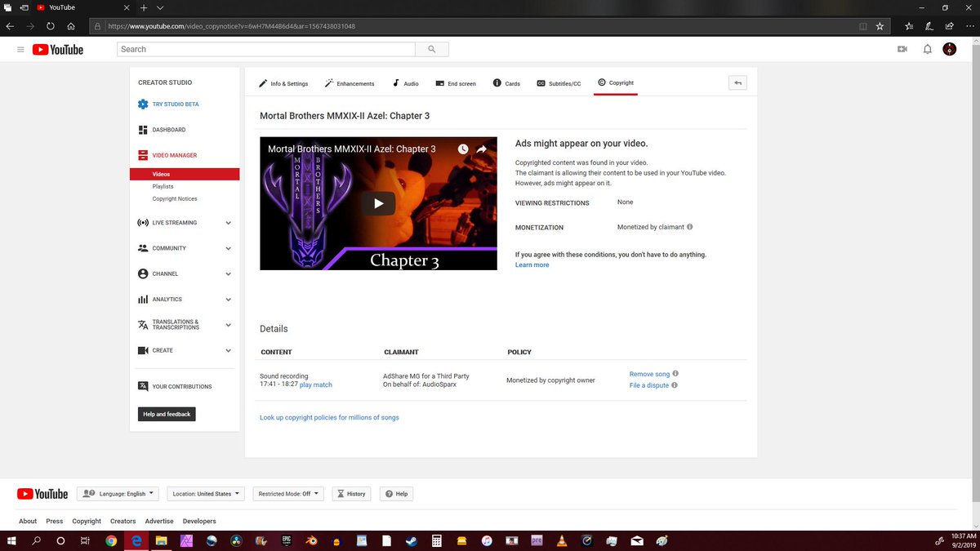Click the Watch later clock on video
Image resolution: width=980 pixels, height=551 pixels.
click(x=463, y=149)
